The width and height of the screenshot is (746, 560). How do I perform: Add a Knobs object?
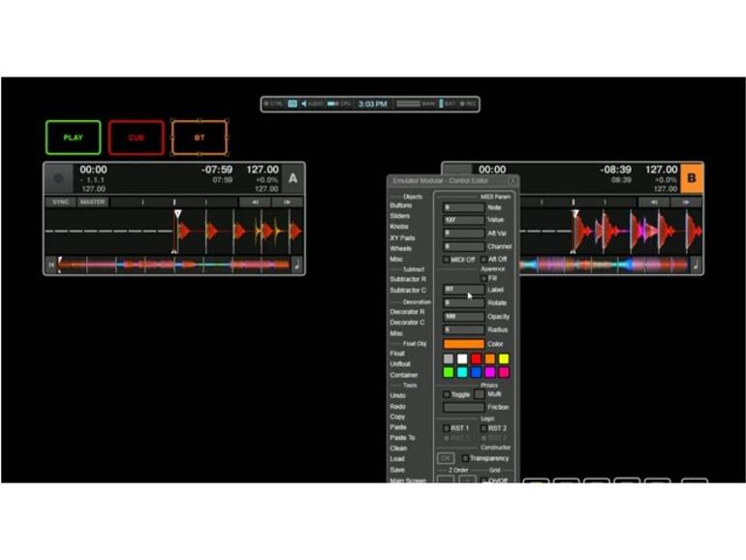click(399, 227)
